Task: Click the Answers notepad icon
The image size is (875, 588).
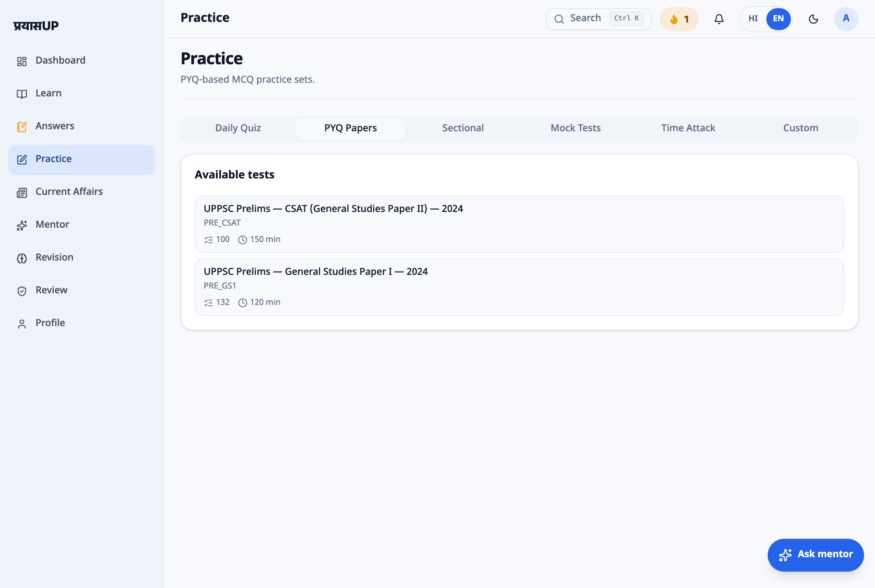Action: 22,127
